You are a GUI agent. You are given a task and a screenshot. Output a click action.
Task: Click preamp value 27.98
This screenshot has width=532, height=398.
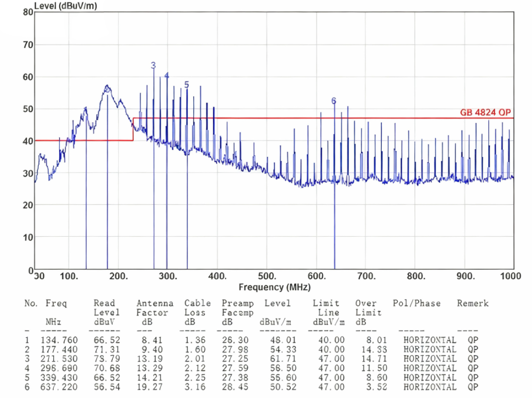pyautogui.click(x=235, y=350)
